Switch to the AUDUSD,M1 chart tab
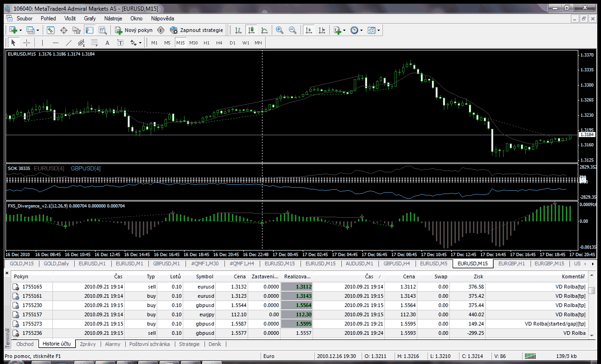The width and height of the screenshot is (601, 364). click(359, 264)
